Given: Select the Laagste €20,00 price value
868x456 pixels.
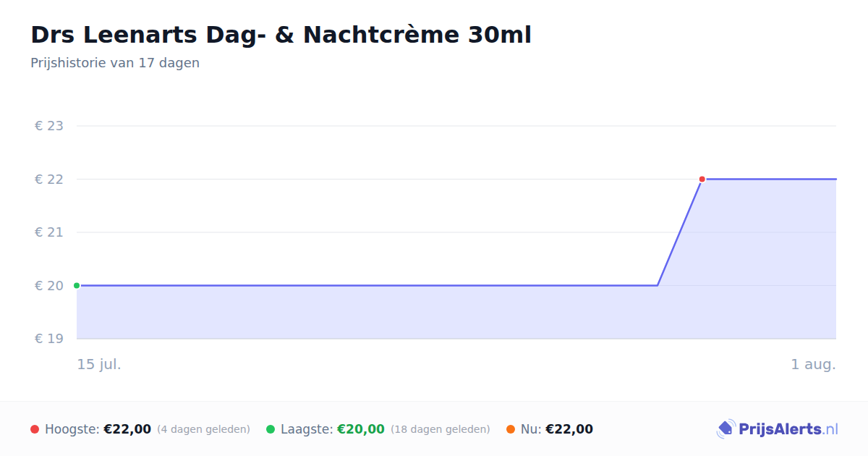Looking at the screenshot, I should [361, 429].
